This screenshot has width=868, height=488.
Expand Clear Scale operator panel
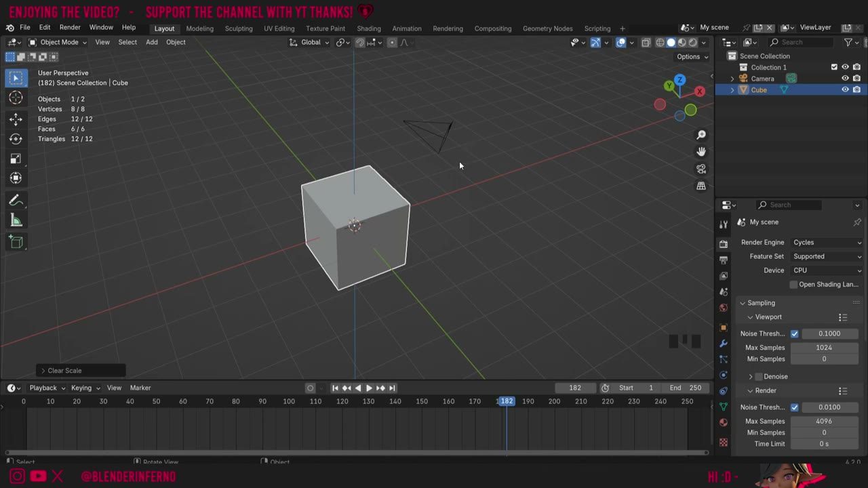pos(43,371)
